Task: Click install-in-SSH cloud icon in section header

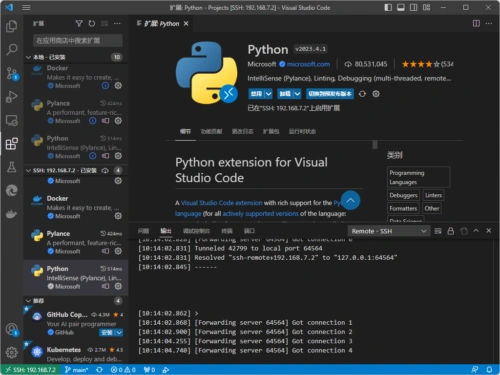Action: coord(105,170)
